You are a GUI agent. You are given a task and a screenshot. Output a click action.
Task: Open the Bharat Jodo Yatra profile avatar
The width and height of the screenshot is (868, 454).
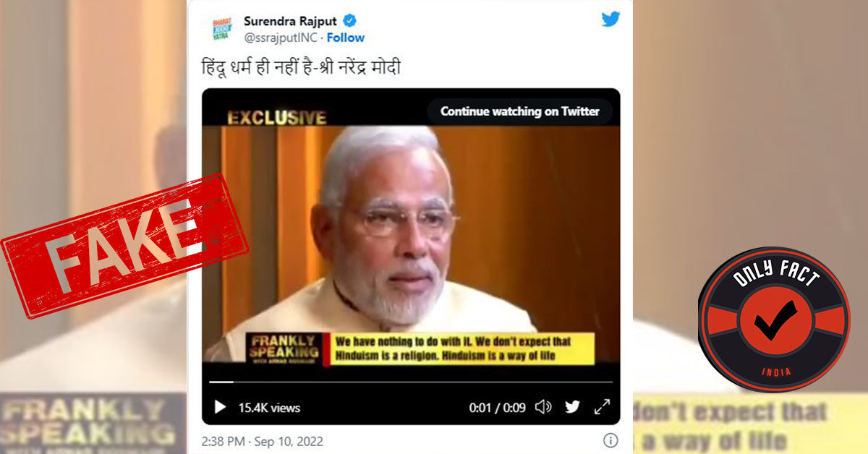[x=221, y=29]
